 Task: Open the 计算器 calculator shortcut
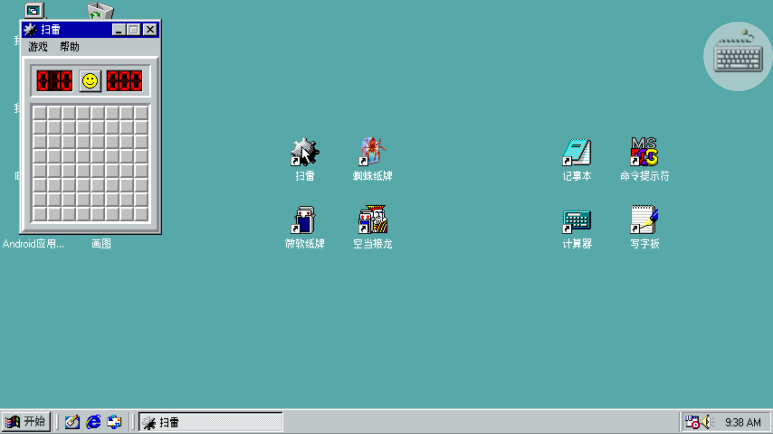coord(576,221)
